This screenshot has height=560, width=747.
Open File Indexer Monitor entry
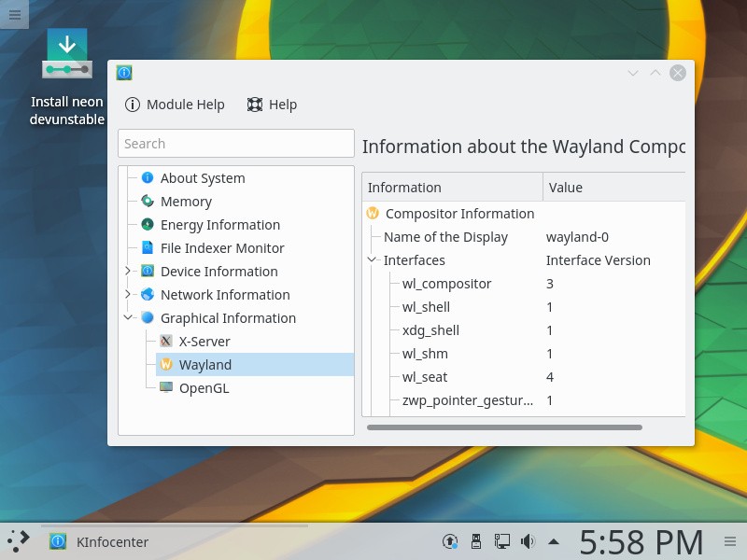tap(222, 248)
